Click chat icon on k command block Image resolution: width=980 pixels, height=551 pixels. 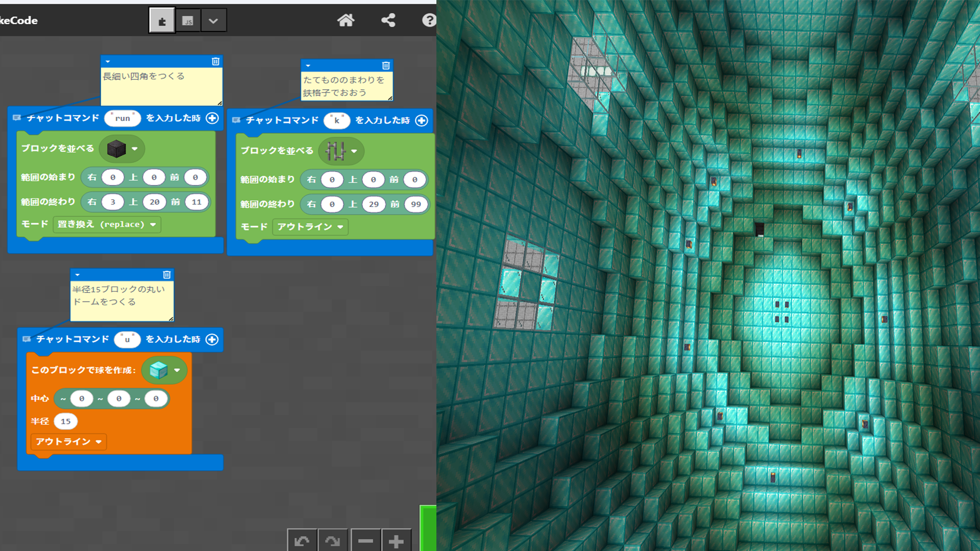236,120
